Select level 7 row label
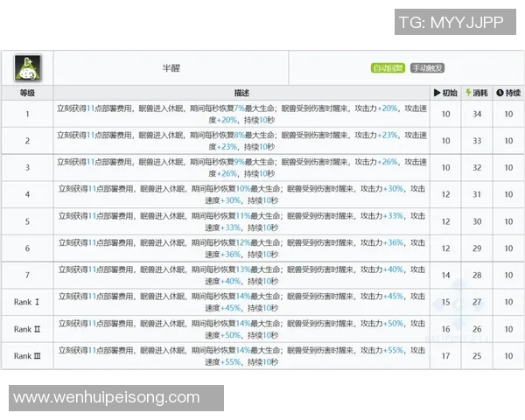525x420 pixels. pos(27,275)
